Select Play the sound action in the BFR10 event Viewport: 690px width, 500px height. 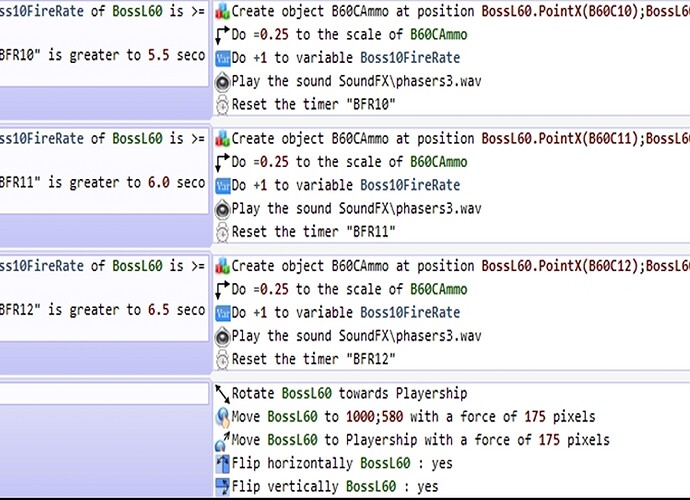pos(356,81)
